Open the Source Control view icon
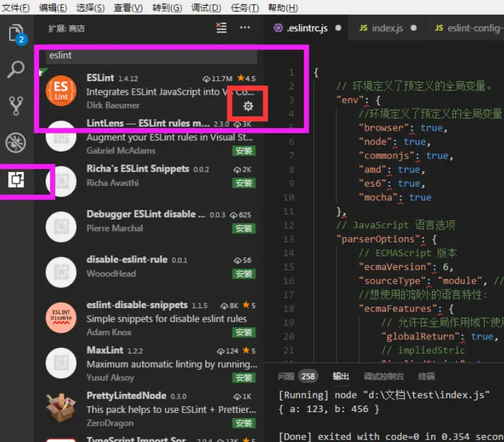Image resolution: width=504 pixels, height=442 pixels. pyautogui.click(x=16, y=106)
